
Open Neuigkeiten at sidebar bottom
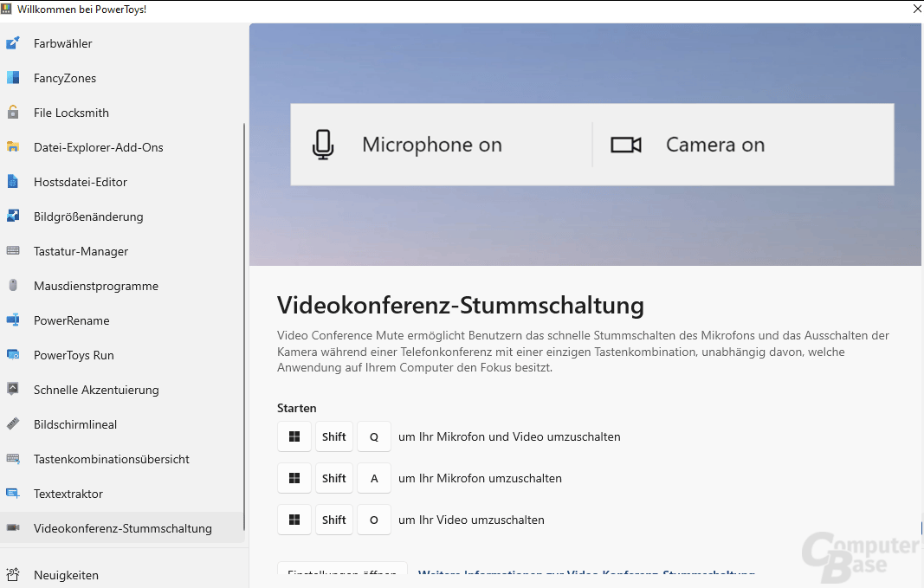point(122,574)
